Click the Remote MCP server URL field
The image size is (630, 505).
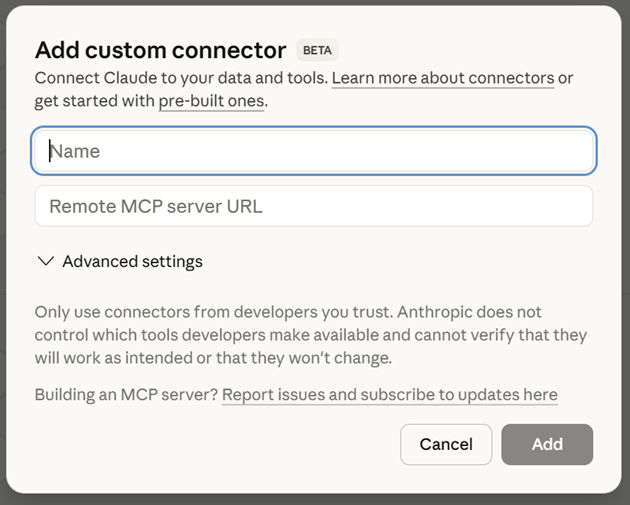click(314, 206)
